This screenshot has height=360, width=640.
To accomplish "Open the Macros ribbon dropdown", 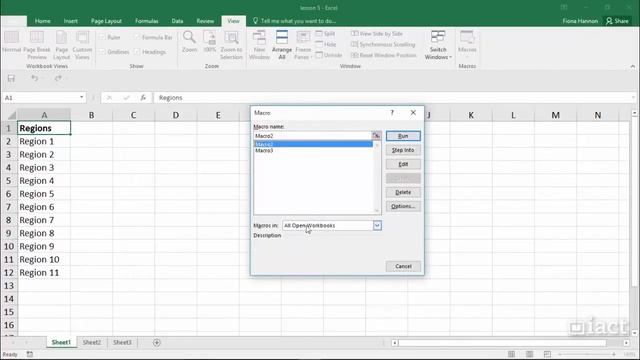I will (x=467, y=43).
